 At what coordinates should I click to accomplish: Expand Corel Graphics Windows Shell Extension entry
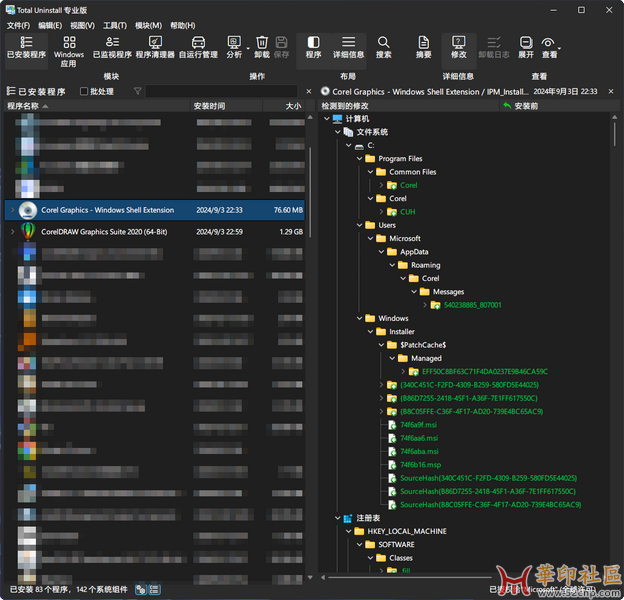pos(12,210)
